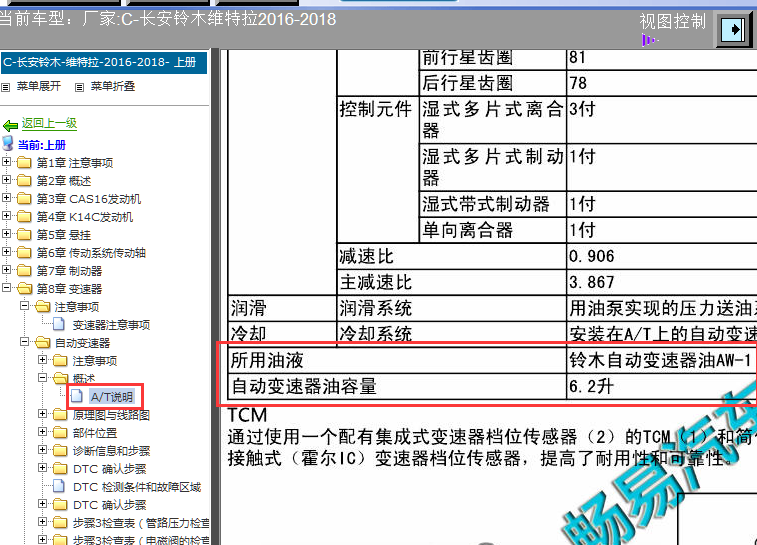Select the C-长安铃木-维特拉-2016-2018-上册 header
757x545 pixels.
point(104,63)
